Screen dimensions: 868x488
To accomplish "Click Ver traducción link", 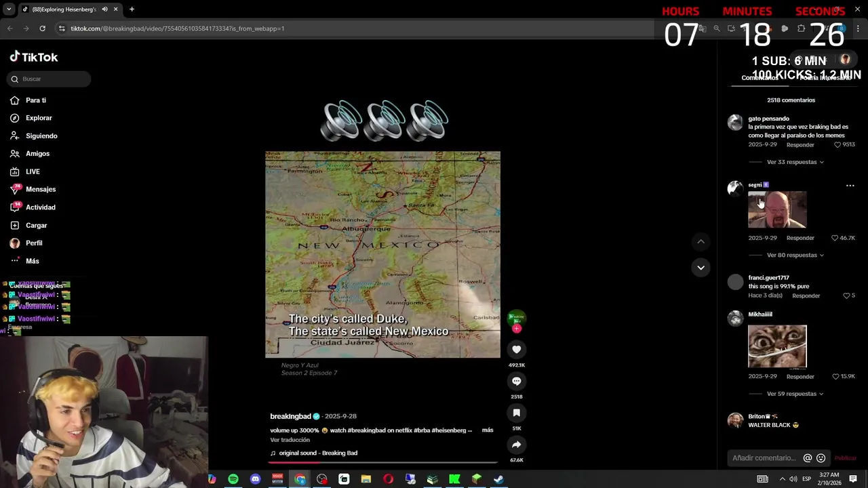I will pos(290,440).
